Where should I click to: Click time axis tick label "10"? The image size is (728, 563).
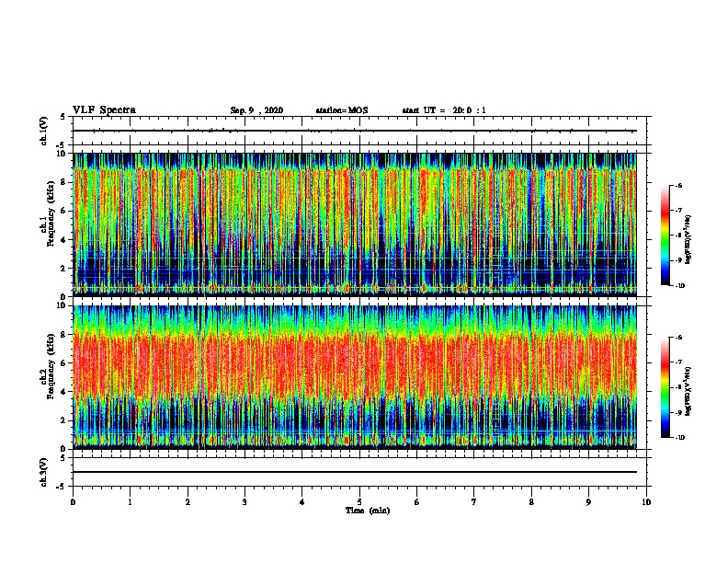tap(646, 501)
